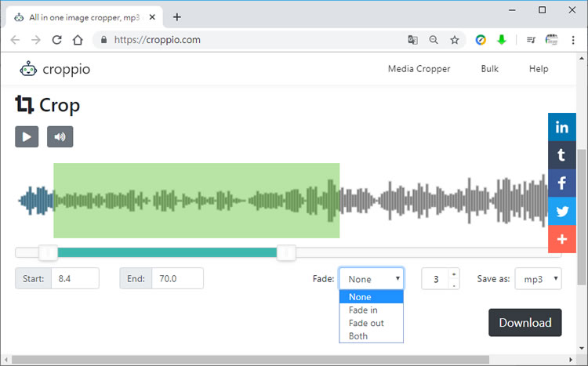Bookmark this page with the star icon
Image resolution: width=588 pixels, height=366 pixels.
click(x=455, y=40)
